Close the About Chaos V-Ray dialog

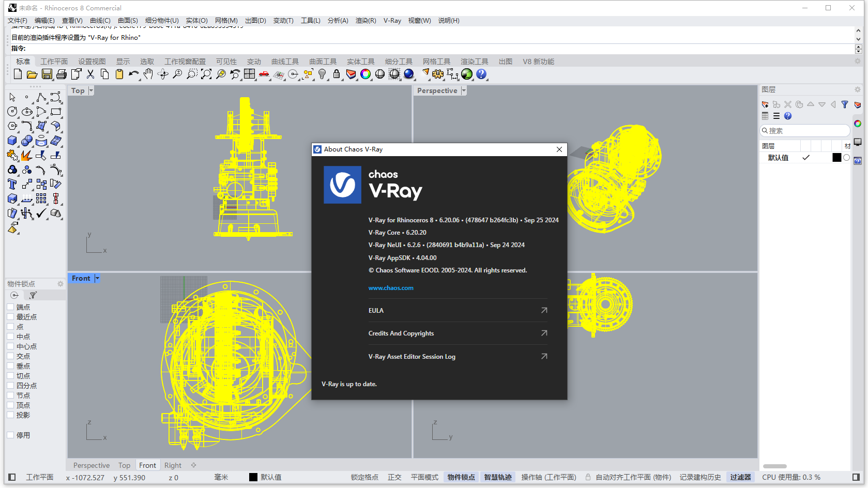tap(559, 149)
